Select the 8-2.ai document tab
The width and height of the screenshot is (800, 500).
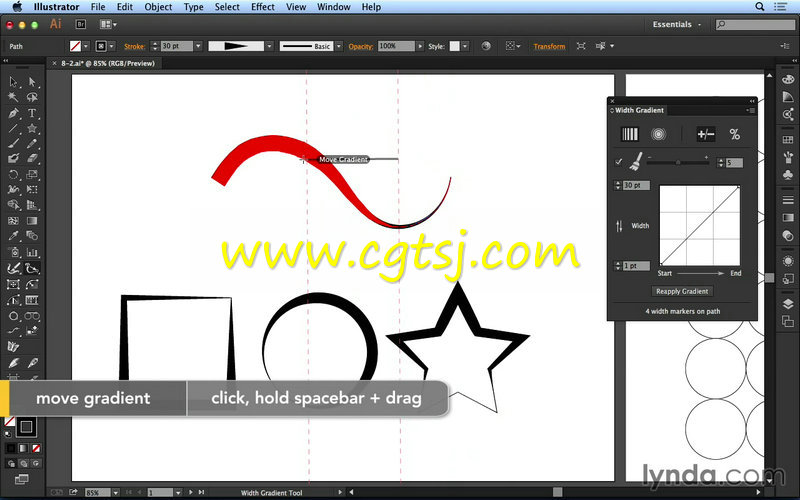[104, 63]
